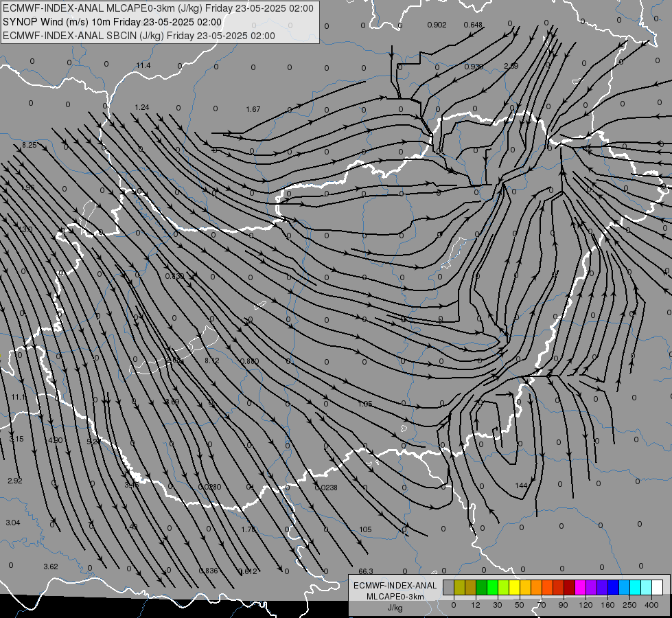This screenshot has height=618, width=672.
Task: Click the map value 0.0238
Action: (x=326, y=488)
